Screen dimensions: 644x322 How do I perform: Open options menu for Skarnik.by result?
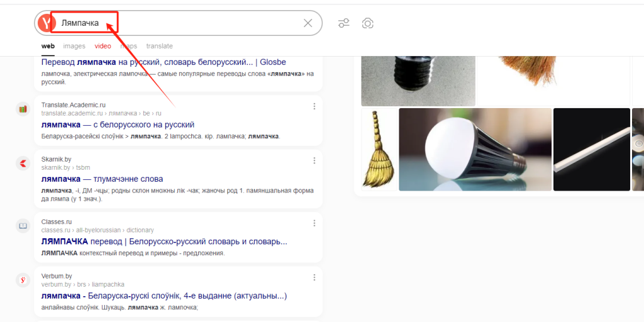tap(314, 160)
